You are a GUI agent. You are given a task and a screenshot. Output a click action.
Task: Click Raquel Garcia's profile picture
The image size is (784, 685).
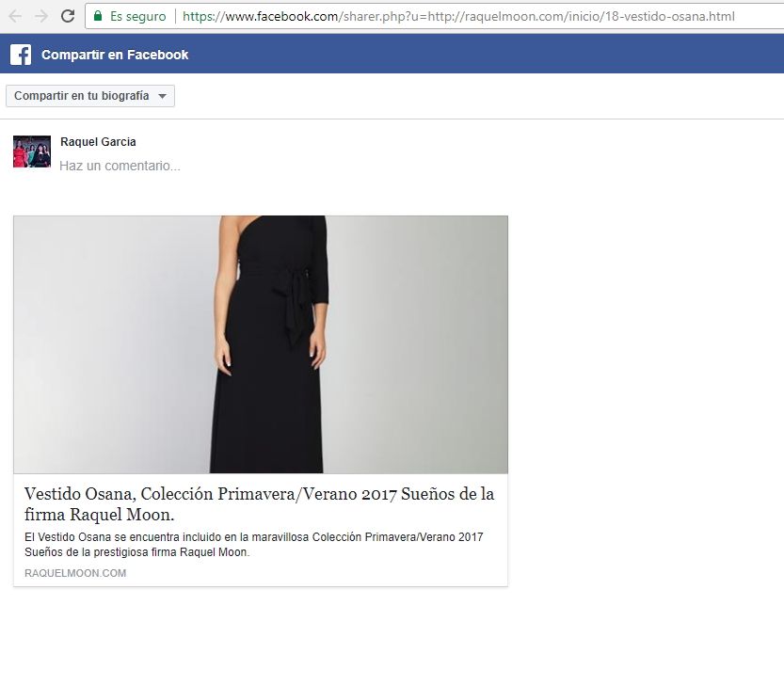(x=32, y=151)
